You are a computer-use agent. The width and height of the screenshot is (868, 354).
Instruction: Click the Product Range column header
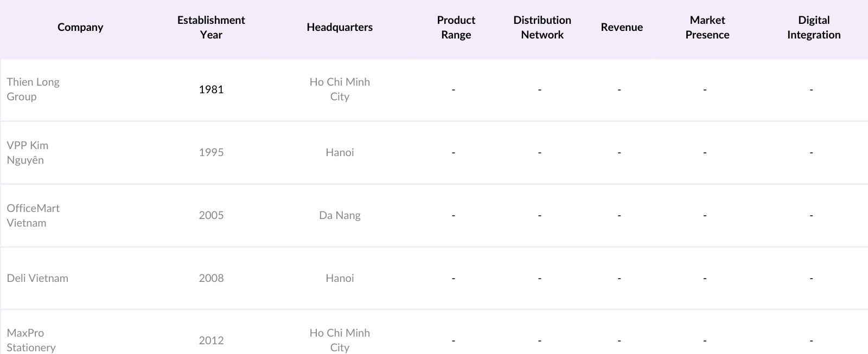point(456,27)
